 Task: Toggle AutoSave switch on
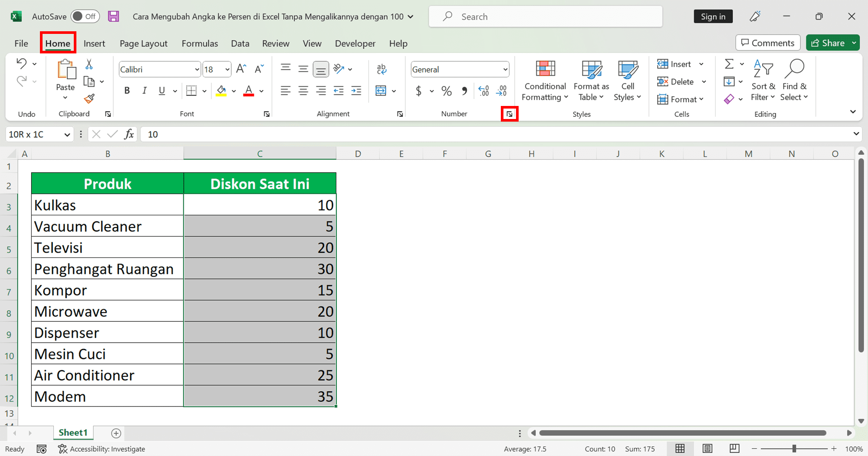tap(85, 17)
